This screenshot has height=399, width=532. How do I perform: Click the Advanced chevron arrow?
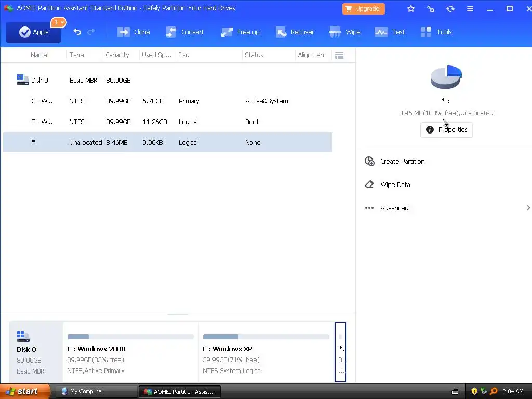pyautogui.click(x=528, y=208)
